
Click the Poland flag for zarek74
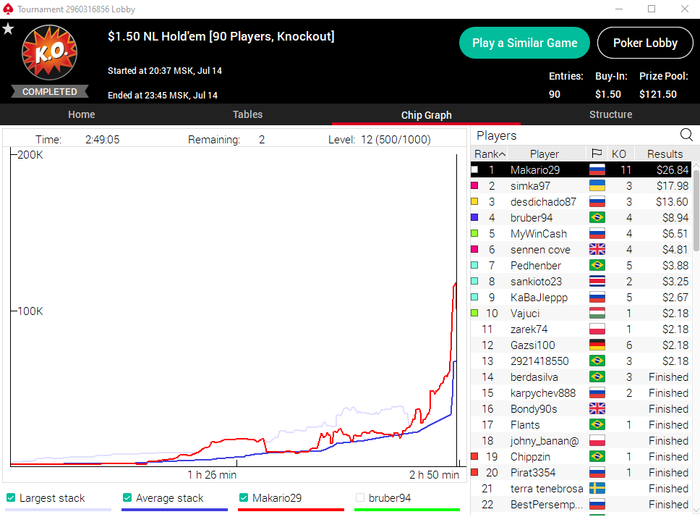point(597,329)
